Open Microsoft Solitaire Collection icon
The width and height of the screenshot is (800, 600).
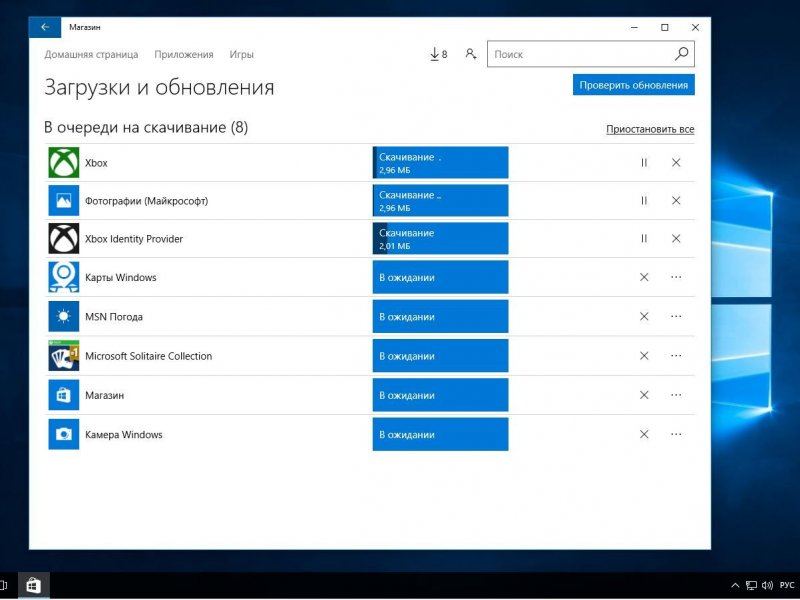[x=64, y=356]
